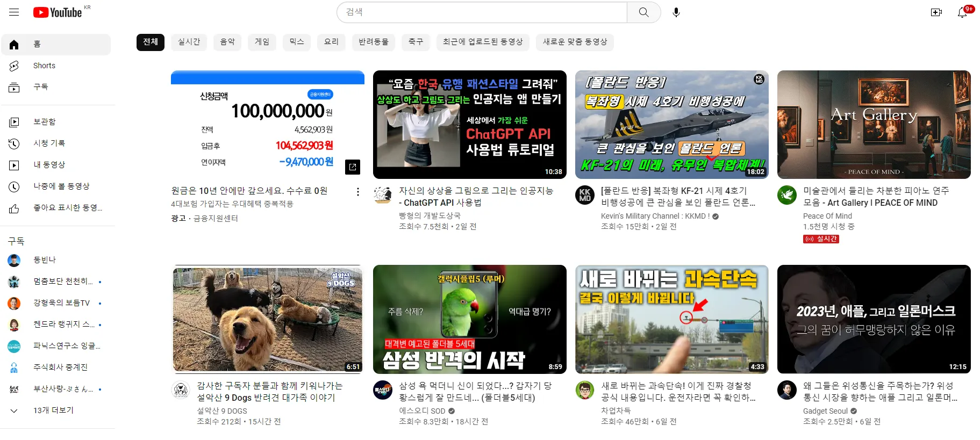Viewport: 980px width, 440px height.
Task: Play the 새로 바뀌는 과속단속 thumbnail
Action: tap(672, 319)
